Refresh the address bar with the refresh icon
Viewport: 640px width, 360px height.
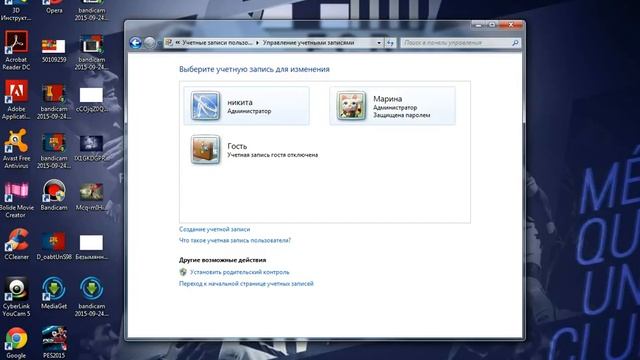click(x=390, y=42)
